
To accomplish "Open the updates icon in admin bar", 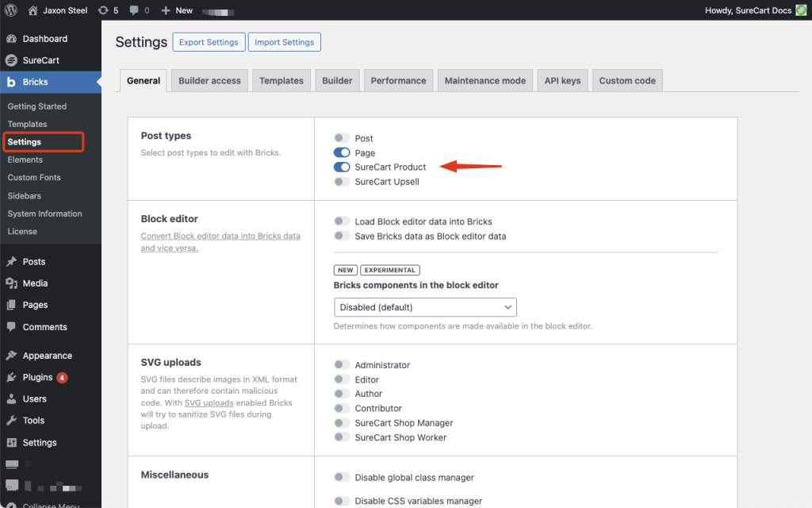I will tap(103, 10).
